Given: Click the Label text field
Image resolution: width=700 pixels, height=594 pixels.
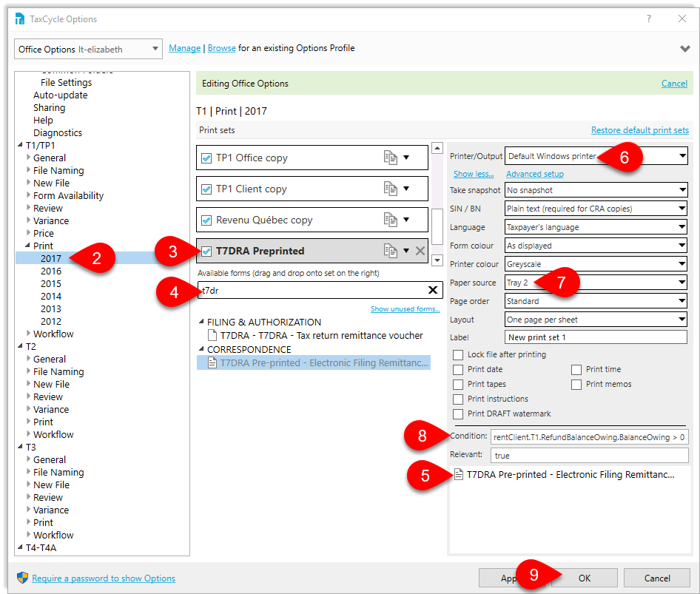Looking at the screenshot, I should (596, 337).
